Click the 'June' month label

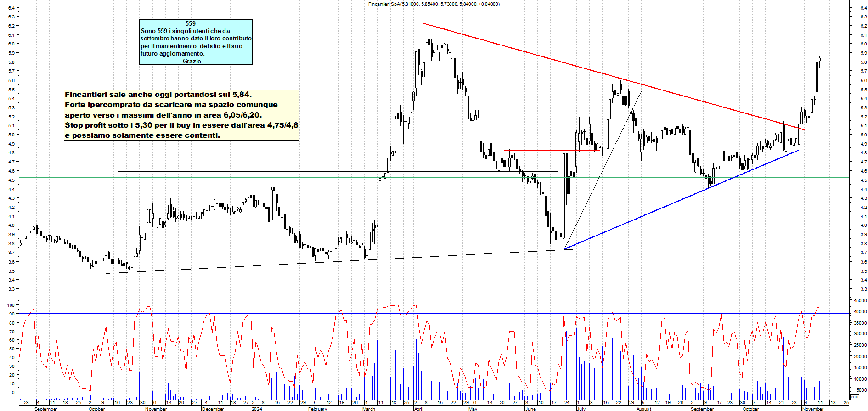tap(530, 409)
